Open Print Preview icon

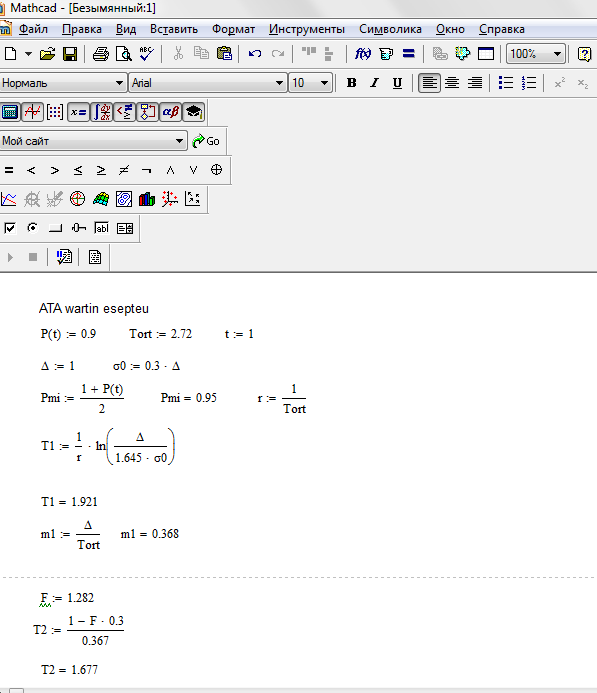[x=123, y=54]
